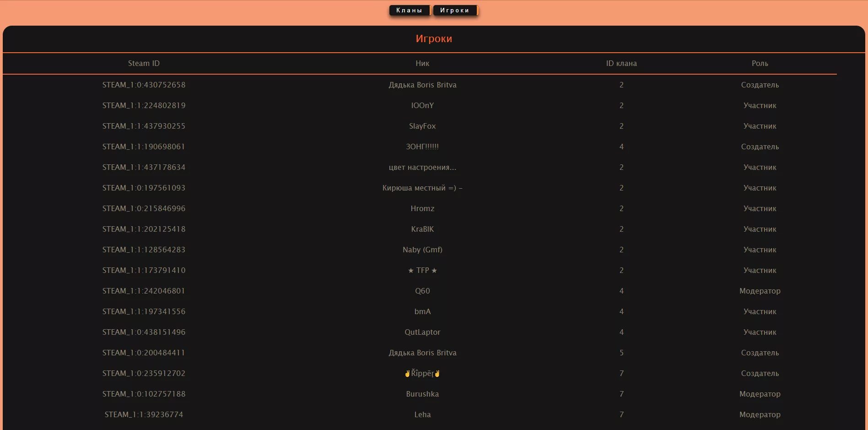Click nickname ЗОНГ!!!!!!
This screenshot has height=430, width=868.
422,147
